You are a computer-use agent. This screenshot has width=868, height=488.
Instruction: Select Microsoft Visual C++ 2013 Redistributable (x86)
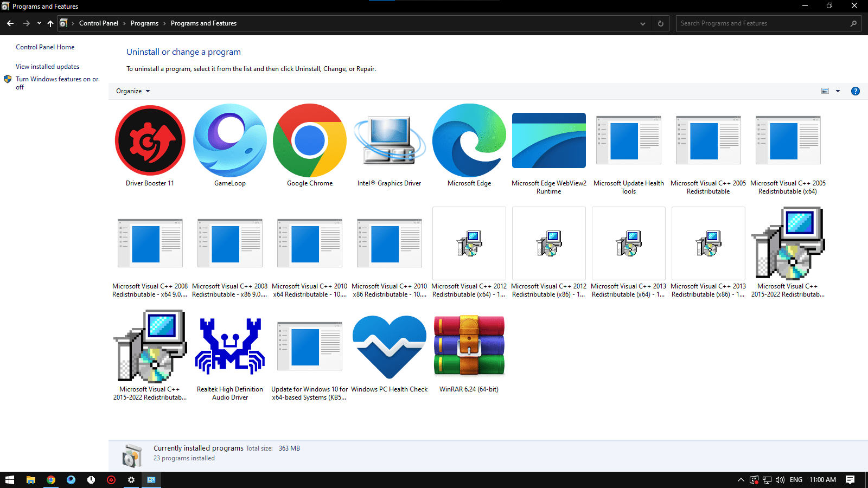coord(709,243)
